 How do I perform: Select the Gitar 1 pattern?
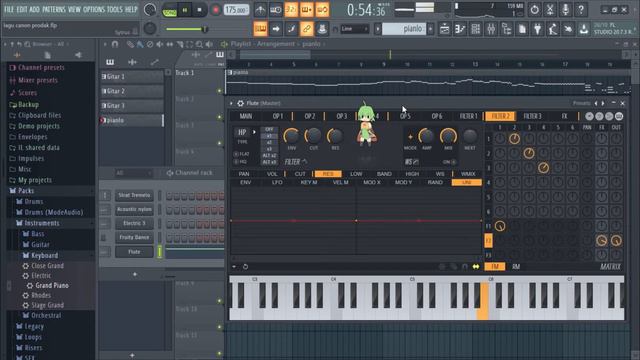coord(131,77)
